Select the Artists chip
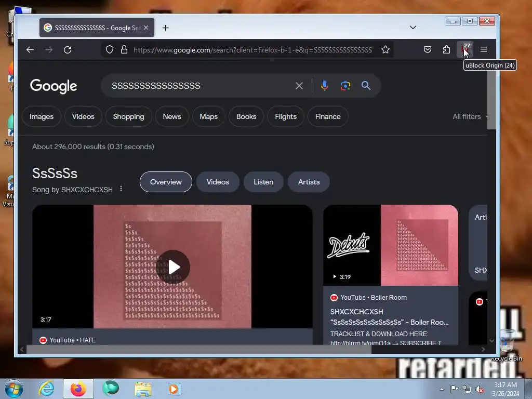This screenshot has width=532, height=399. pos(309,182)
